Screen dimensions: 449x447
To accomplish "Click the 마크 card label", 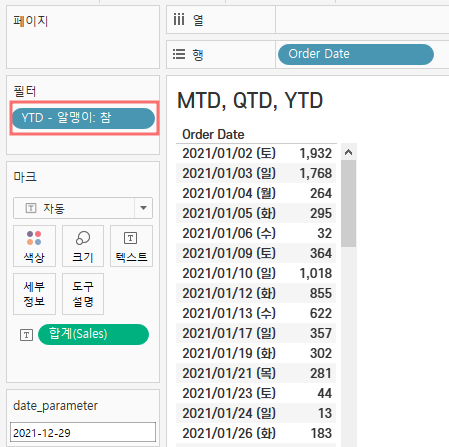I will point(25,176).
